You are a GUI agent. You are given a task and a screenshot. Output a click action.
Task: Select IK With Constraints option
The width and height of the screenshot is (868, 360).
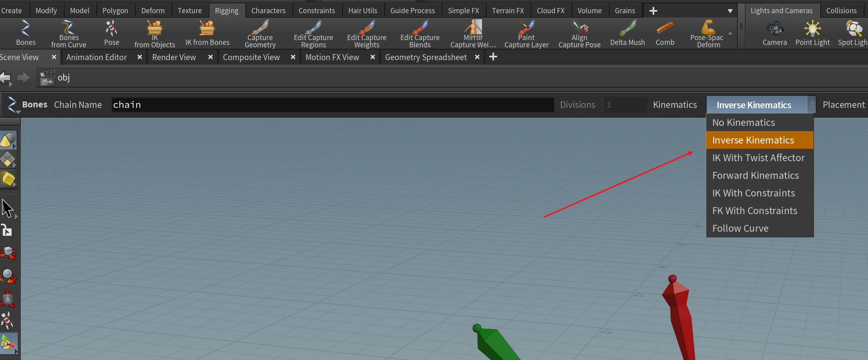tap(760, 193)
